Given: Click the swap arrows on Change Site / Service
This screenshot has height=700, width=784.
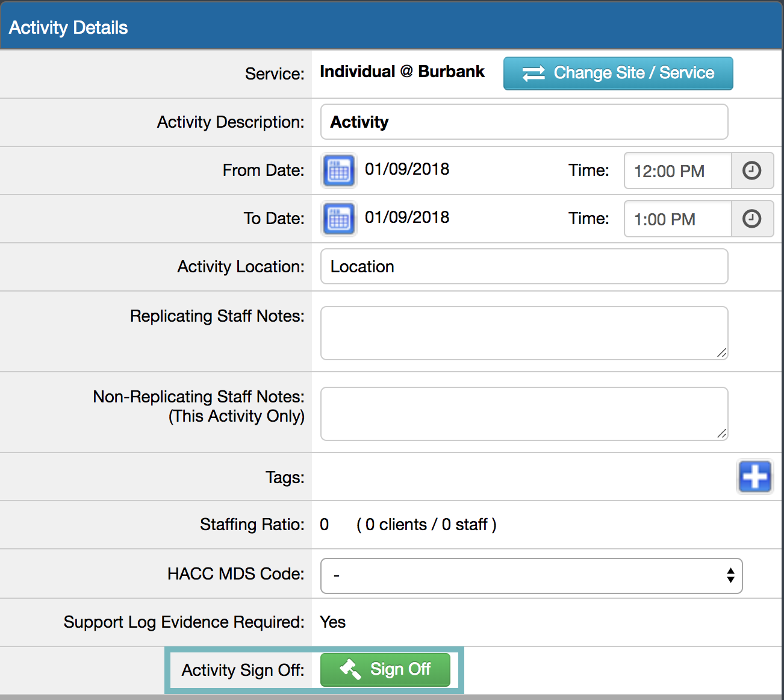Looking at the screenshot, I should [532, 73].
